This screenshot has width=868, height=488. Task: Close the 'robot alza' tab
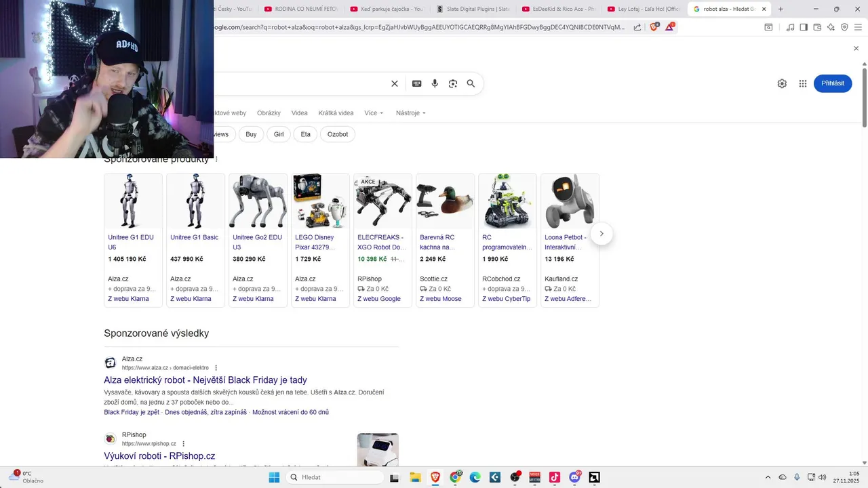coord(764,9)
